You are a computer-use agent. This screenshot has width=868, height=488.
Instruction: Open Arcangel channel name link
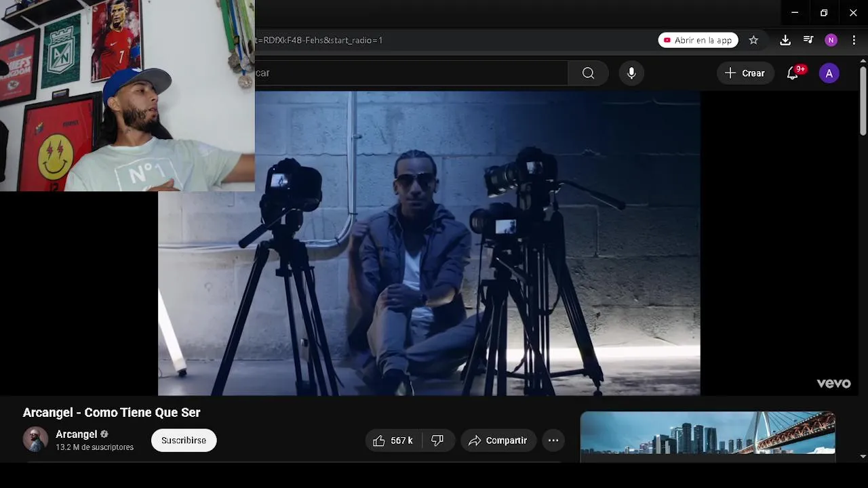pyautogui.click(x=76, y=434)
